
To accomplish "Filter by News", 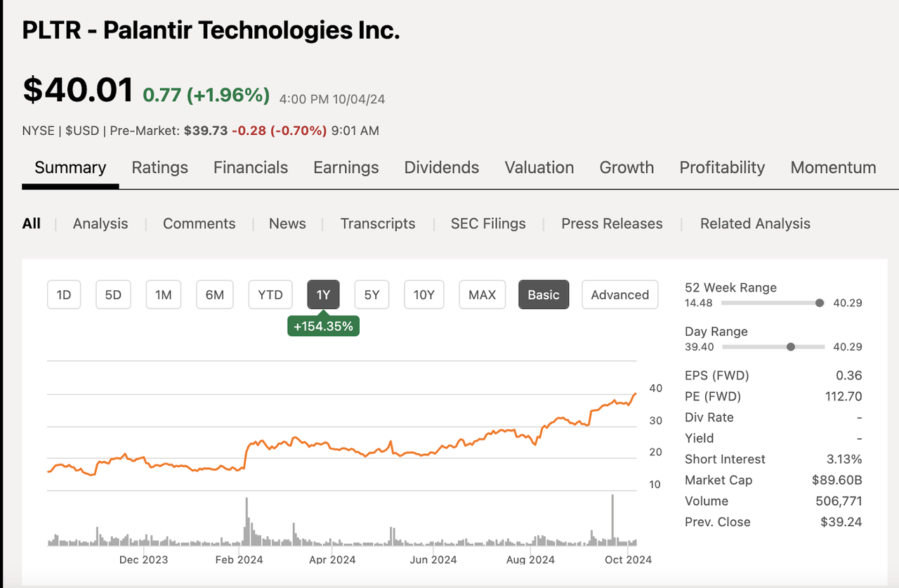I will click(287, 223).
